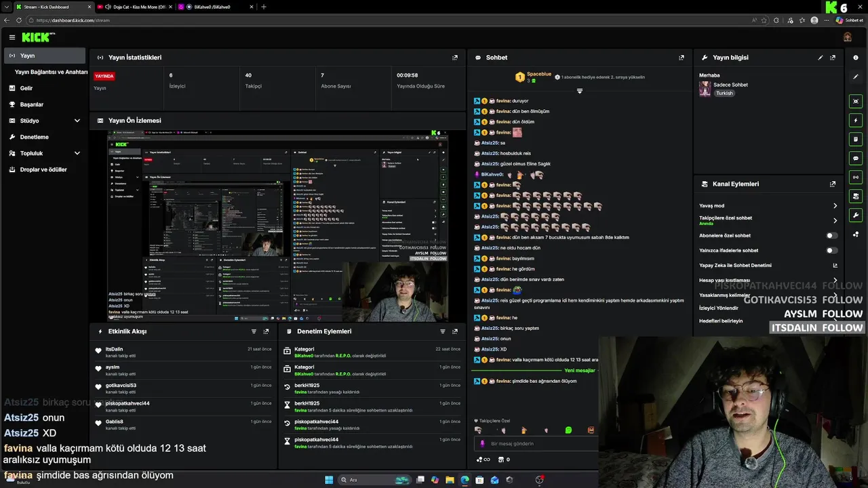Click username piskopatkahveci44 in Etkinlik Akışı
The height and width of the screenshot is (488, 868).
(127, 403)
